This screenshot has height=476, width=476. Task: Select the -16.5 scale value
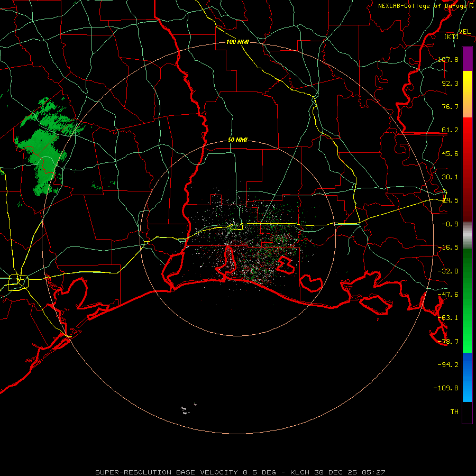click(x=448, y=248)
